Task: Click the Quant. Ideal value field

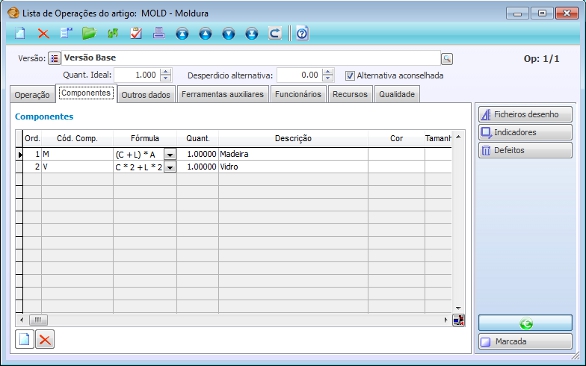Action: click(137, 75)
